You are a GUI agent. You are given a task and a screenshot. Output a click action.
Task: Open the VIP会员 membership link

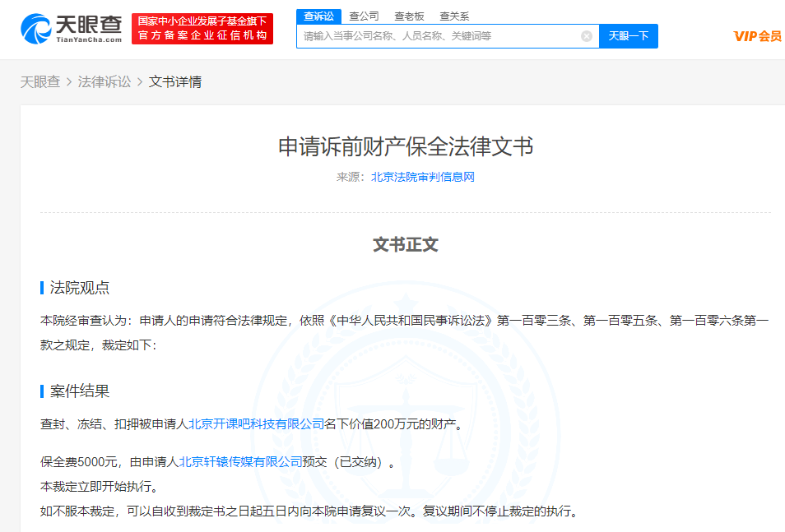(x=757, y=36)
